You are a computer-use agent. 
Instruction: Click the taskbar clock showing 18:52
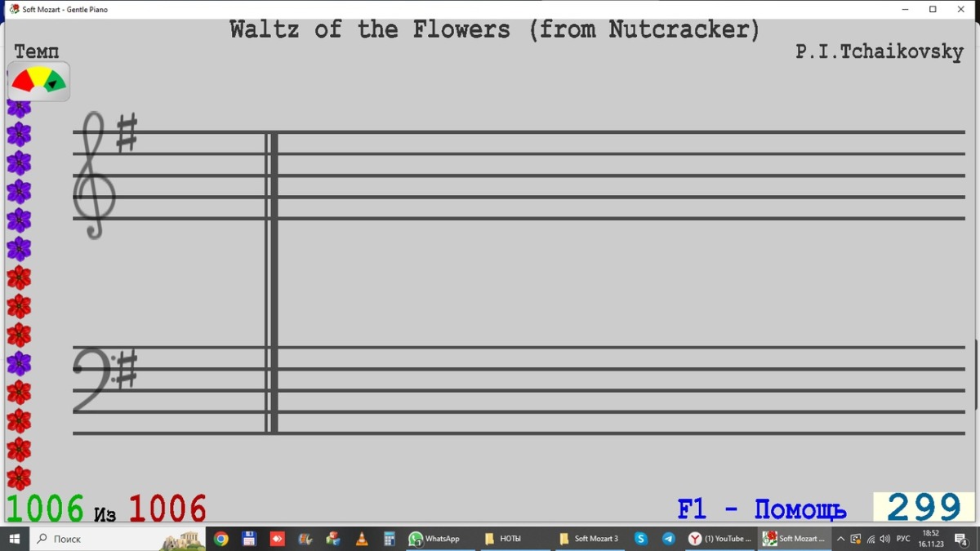pos(930,539)
